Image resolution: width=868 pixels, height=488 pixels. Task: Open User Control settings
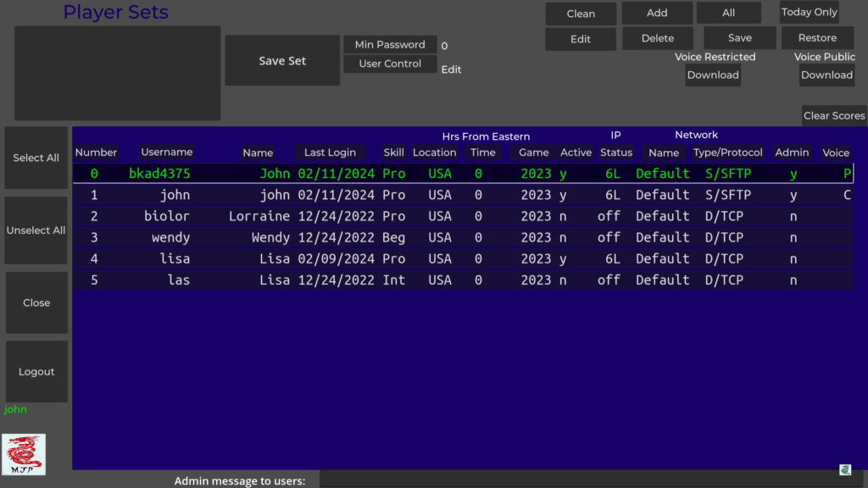coord(390,64)
